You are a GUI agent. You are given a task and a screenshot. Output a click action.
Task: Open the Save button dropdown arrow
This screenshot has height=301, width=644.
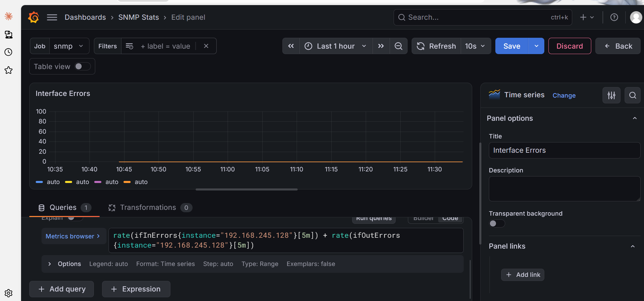click(536, 46)
